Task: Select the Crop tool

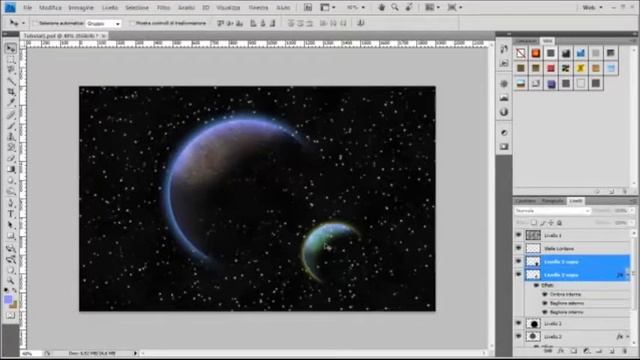Action: click(x=11, y=92)
